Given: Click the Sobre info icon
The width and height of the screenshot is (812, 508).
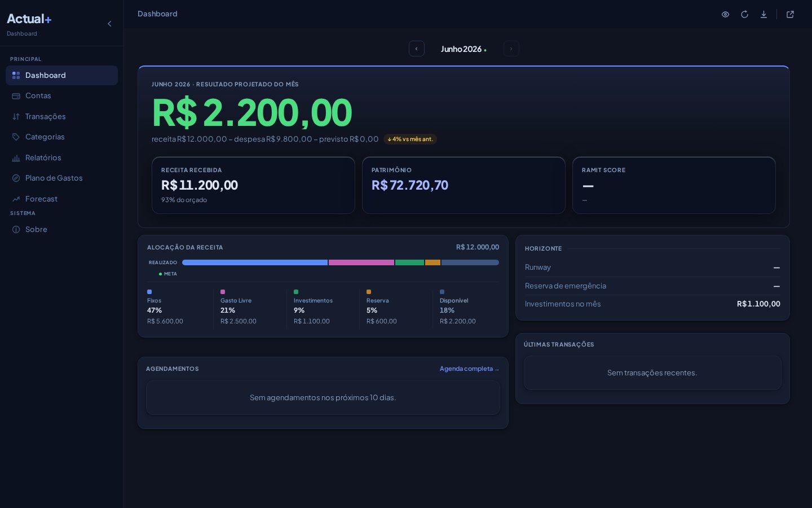Looking at the screenshot, I should tap(16, 229).
